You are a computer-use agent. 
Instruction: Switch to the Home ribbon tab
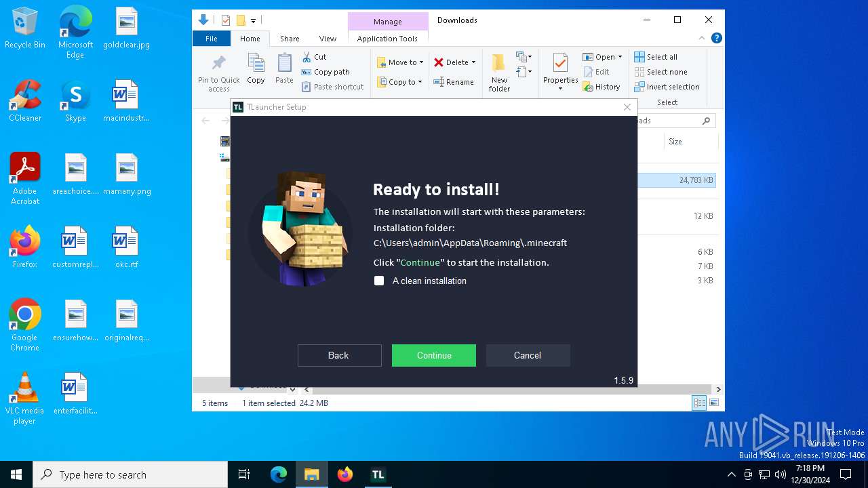[250, 39]
